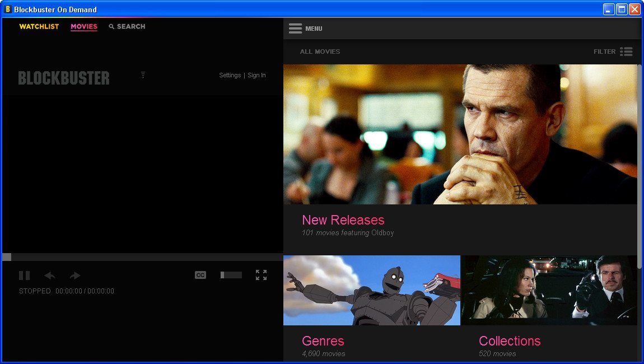This screenshot has height=364, width=644.
Task: Pause playback with the pause button
Action: 24,276
